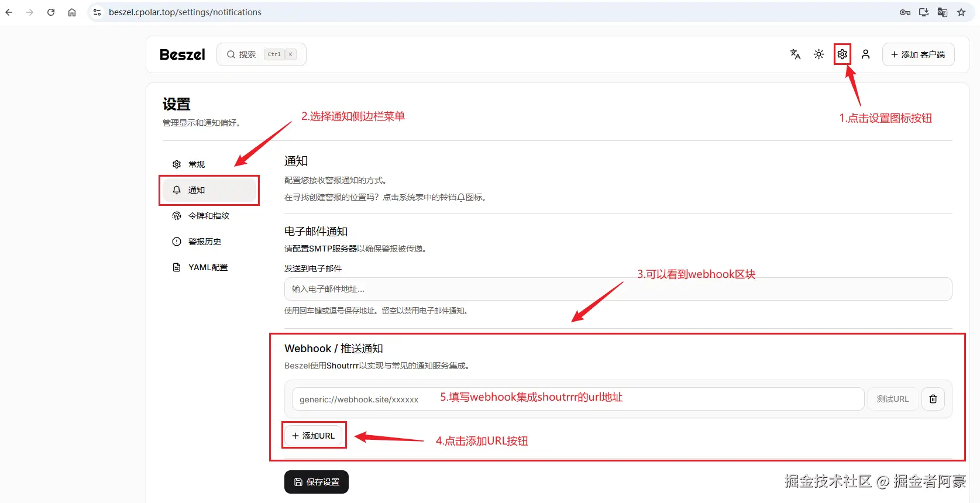
Task: Select the 通知 sidebar item
Action: pyautogui.click(x=210, y=190)
